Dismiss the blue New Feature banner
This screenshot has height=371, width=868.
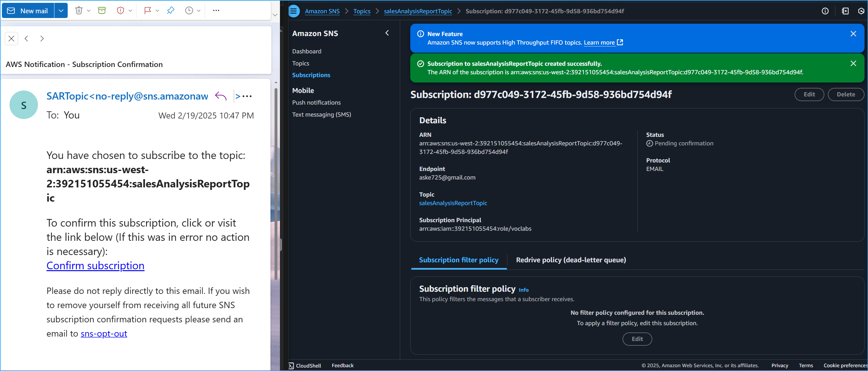[853, 34]
